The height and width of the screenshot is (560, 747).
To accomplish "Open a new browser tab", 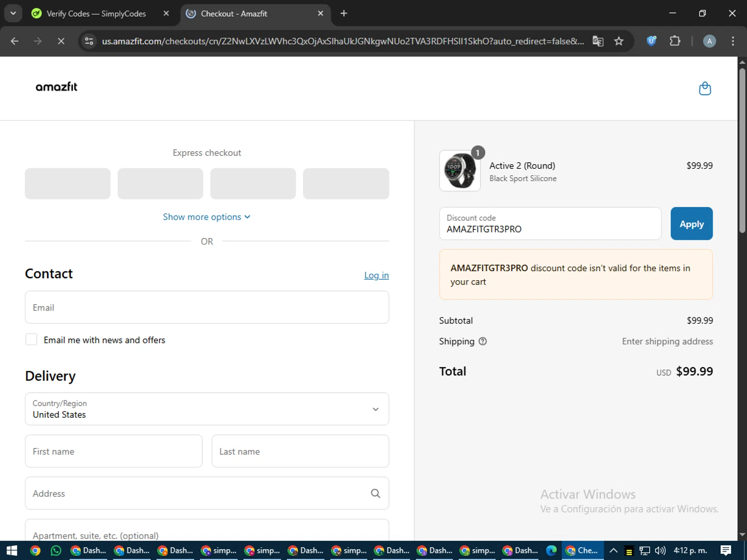I will pos(344,13).
